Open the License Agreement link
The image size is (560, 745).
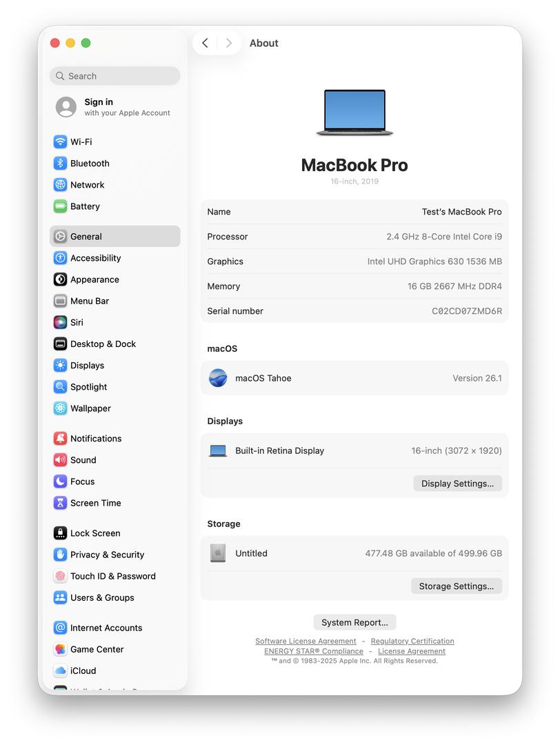[411, 651]
